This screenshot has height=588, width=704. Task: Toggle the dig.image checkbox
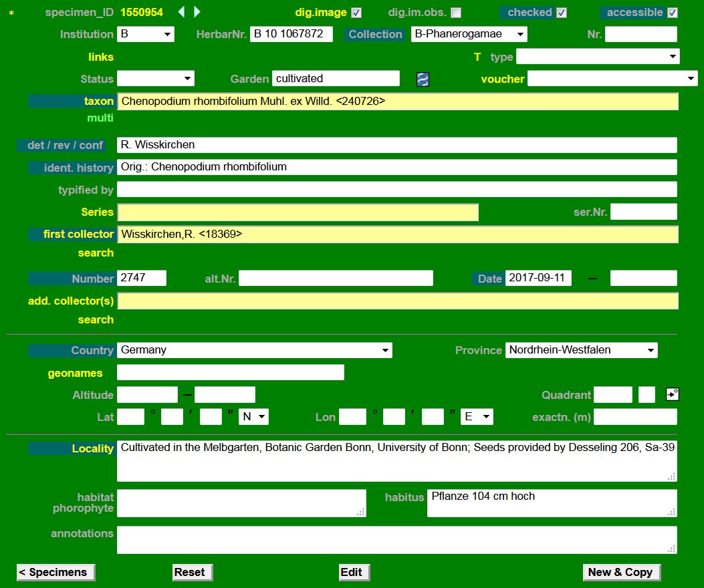[356, 13]
